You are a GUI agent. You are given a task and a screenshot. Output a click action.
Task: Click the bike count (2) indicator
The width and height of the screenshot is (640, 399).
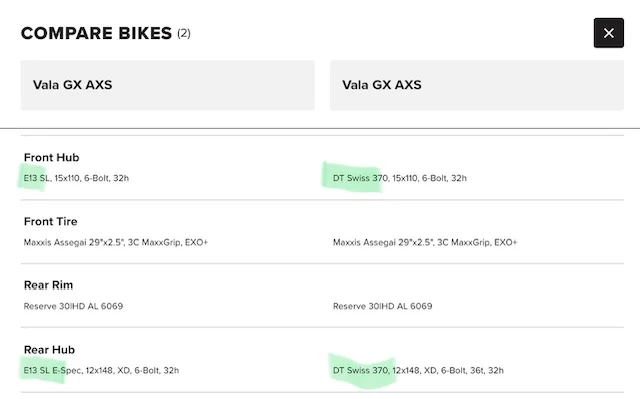[184, 33]
